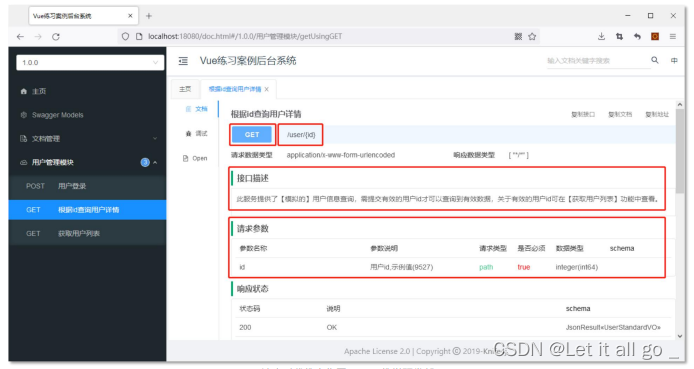Collapse sidebar with the menu fold icon
Image resolution: width=694 pixels, height=369 pixels.
tap(183, 61)
